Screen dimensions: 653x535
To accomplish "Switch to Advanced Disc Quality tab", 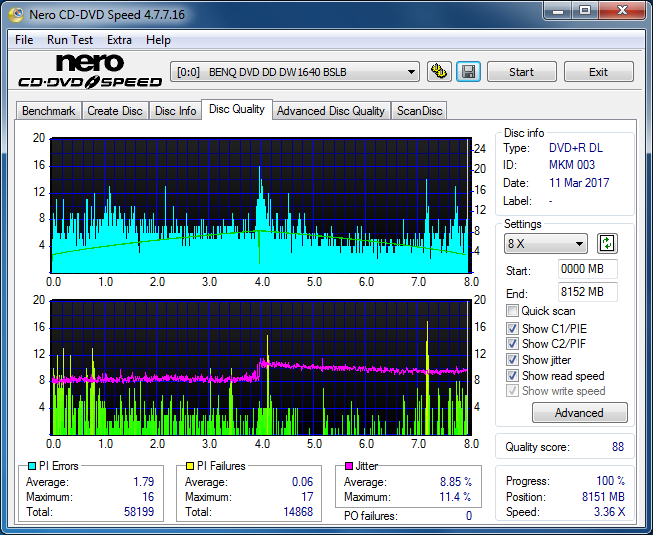I will pyautogui.click(x=331, y=111).
